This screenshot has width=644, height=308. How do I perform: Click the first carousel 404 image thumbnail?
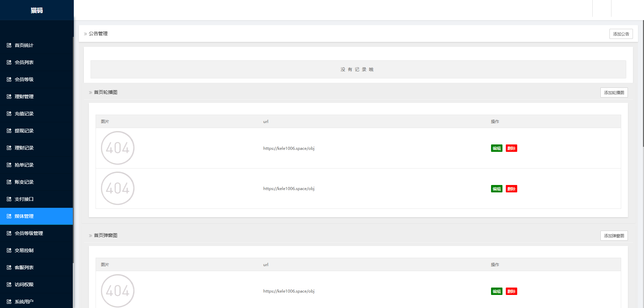[x=118, y=148]
